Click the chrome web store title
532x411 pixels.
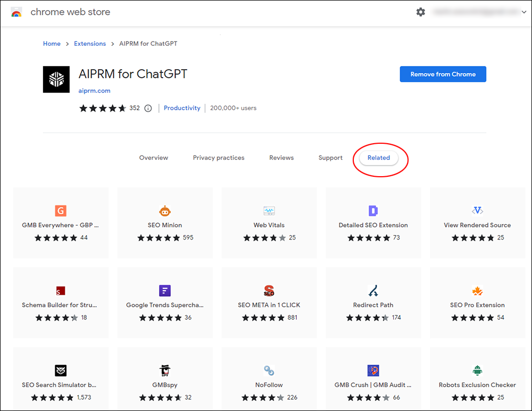tap(70, 12)
